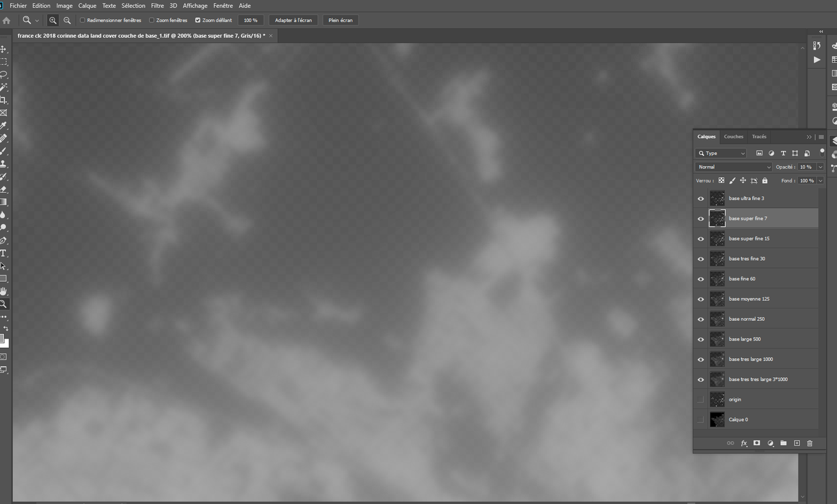
Task: Open the Opacité dropdown arrow
Action: tap(820, 167)
